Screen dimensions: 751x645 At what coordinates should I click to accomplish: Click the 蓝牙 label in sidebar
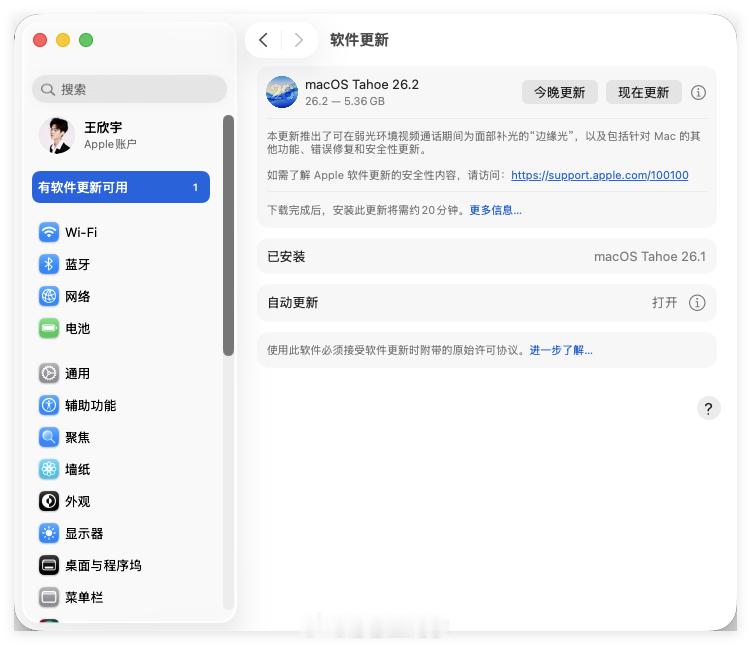click(x=78, y=264)
